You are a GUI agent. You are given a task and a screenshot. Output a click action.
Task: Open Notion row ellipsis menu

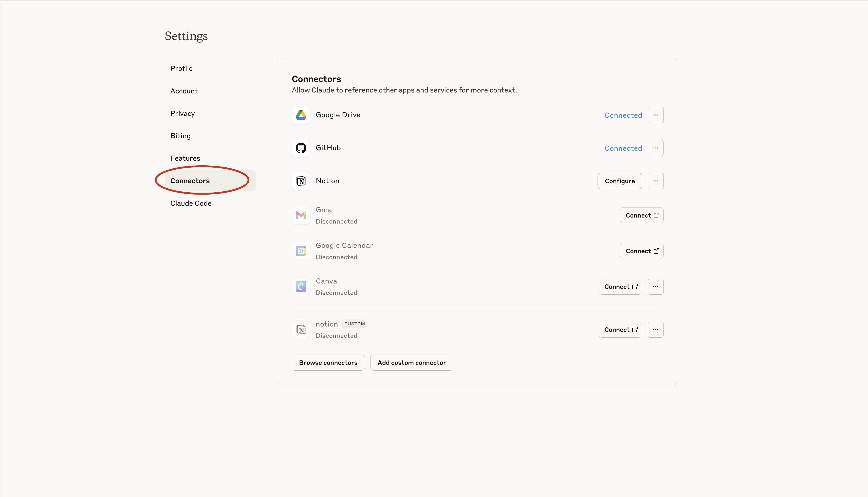click(x=655, y=181)
